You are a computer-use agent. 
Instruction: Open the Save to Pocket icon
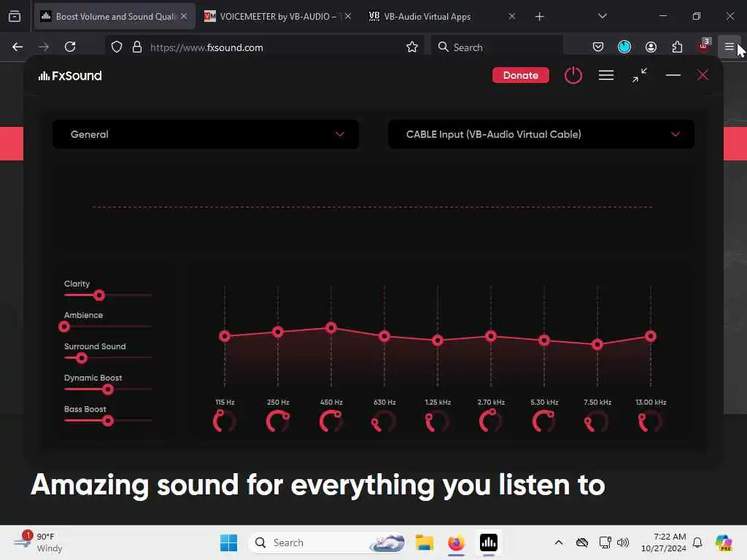click(x=598, y=47)
